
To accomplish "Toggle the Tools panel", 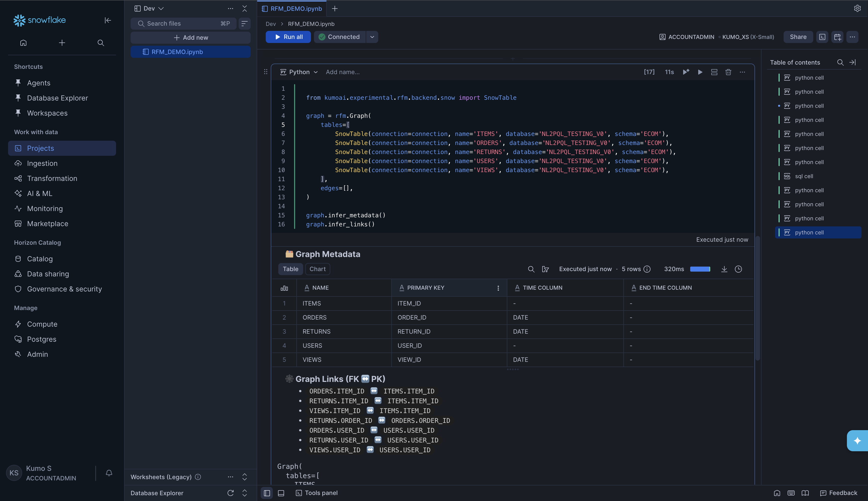I will click(x=316, y=493).
